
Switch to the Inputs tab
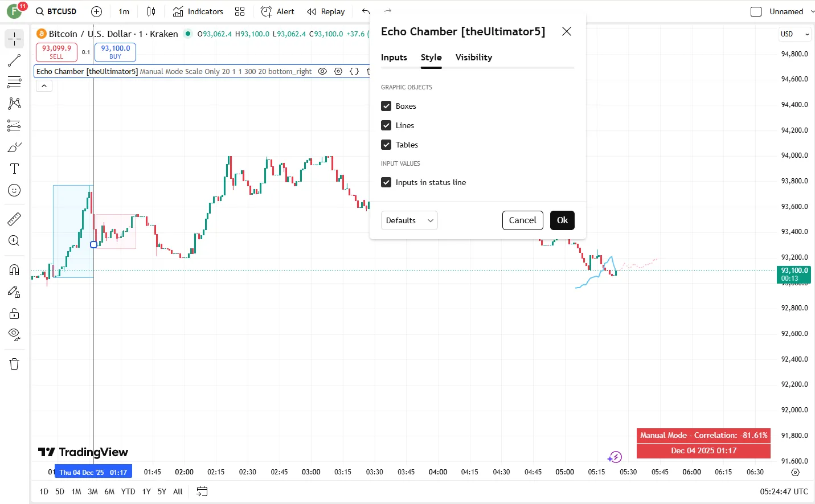(394, 58)
